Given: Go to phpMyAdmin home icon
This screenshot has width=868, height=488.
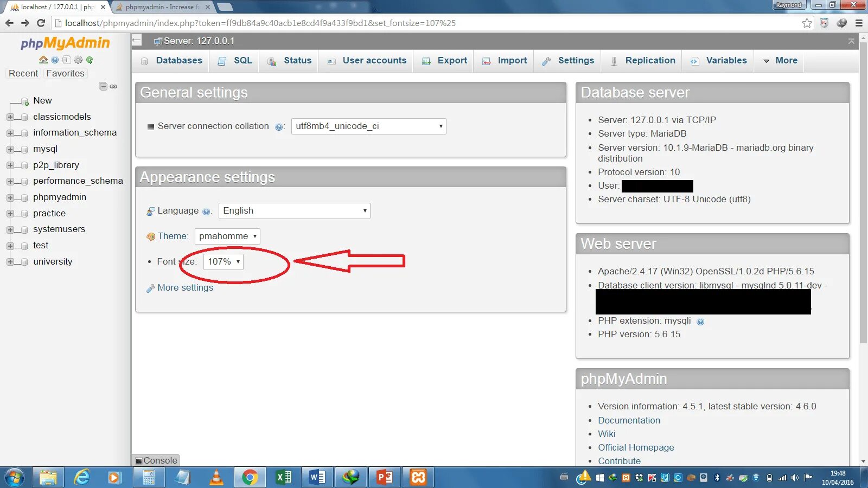Looking at the screenshot, I should [x=43, y=60].
